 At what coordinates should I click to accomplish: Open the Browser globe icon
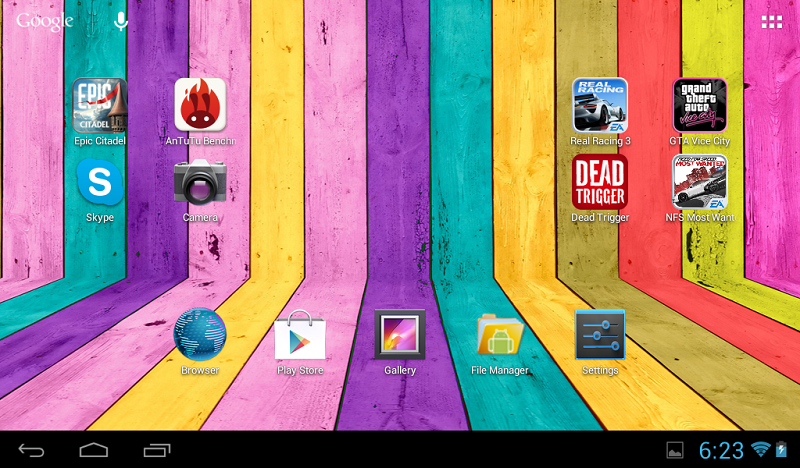(x=199, y=334)
